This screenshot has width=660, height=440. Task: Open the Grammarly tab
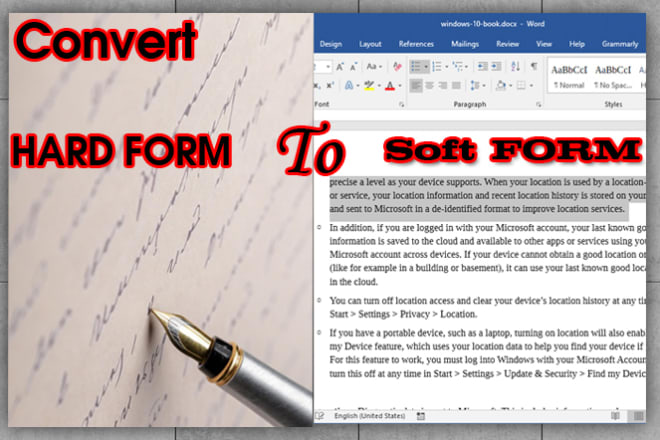point(620,44)
